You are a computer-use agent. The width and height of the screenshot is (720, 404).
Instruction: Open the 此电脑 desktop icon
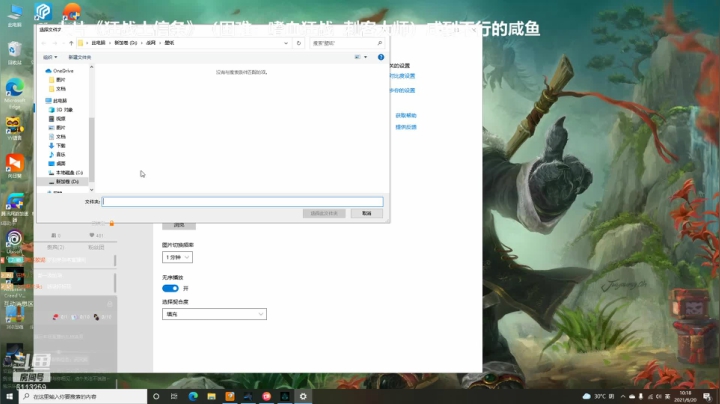pyautogui.click(x=15, y=15)
